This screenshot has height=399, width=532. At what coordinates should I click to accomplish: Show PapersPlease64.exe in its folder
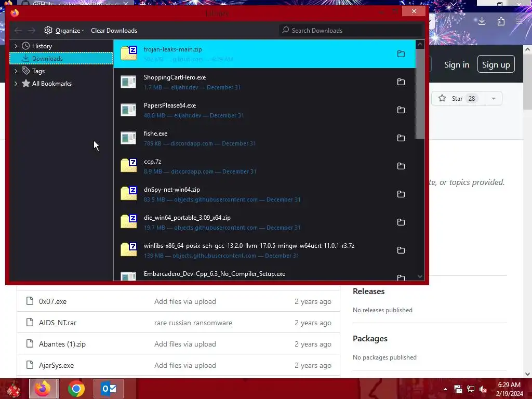[x=401, y=110]
